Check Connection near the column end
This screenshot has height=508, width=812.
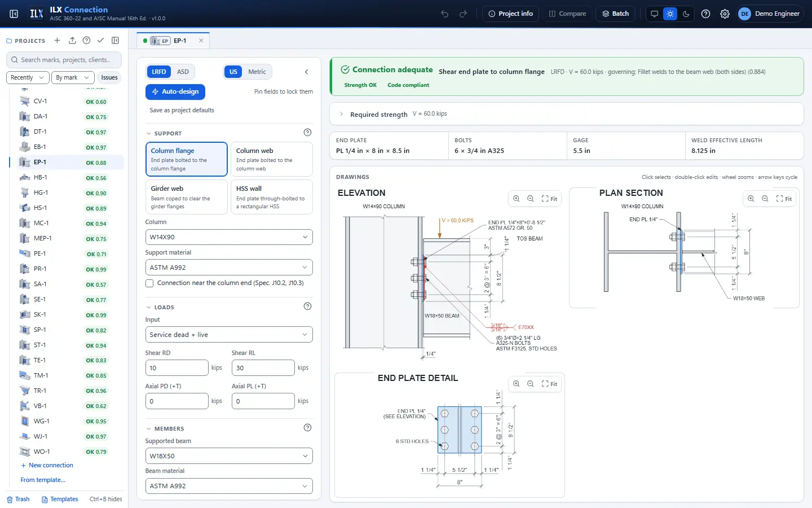point(149,283)
